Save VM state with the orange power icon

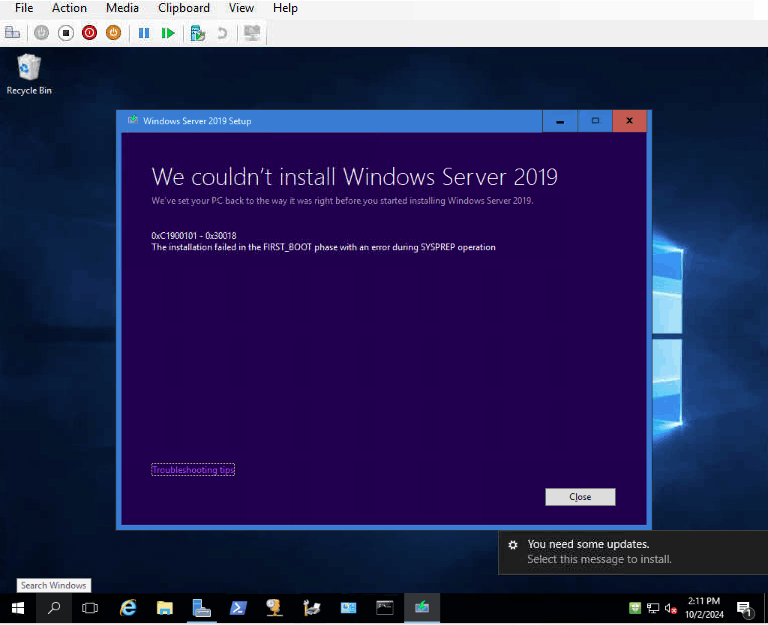113,33
